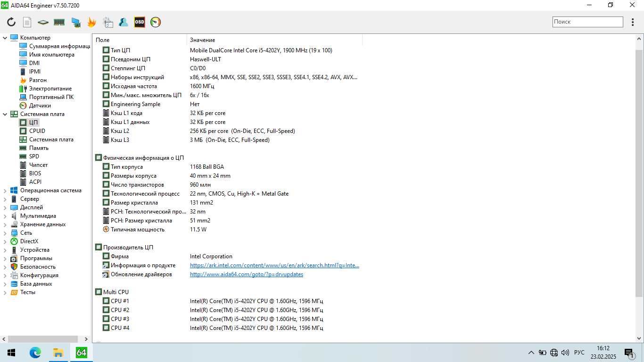Open the report wizard clipboard icon

pos(108,22)
